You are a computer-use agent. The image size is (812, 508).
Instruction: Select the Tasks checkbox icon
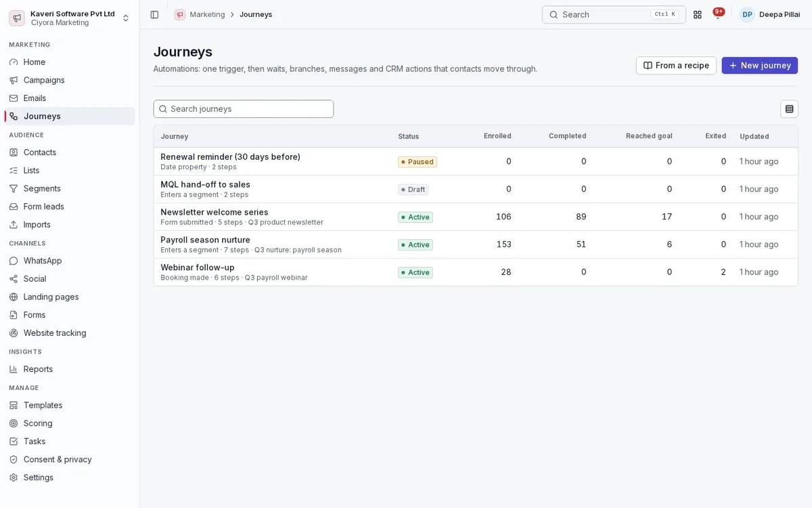14,441
